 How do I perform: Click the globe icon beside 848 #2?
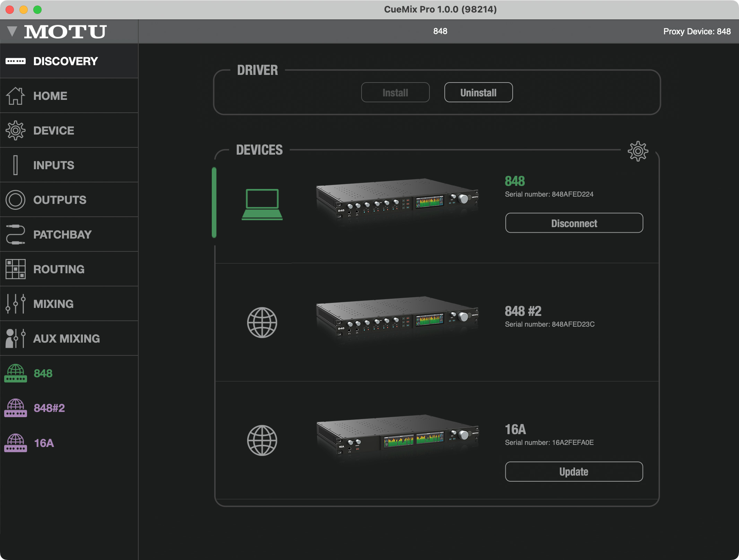pos(262,322)
